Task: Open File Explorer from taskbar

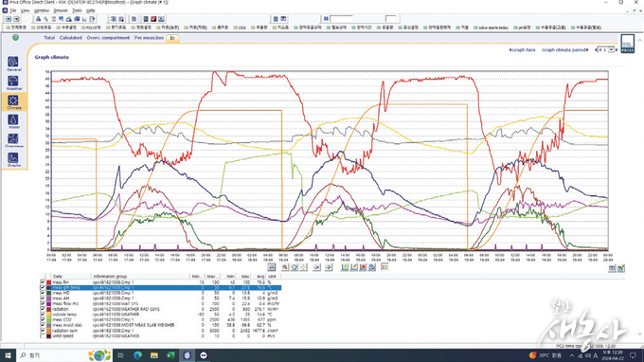Action: point(154,355)
